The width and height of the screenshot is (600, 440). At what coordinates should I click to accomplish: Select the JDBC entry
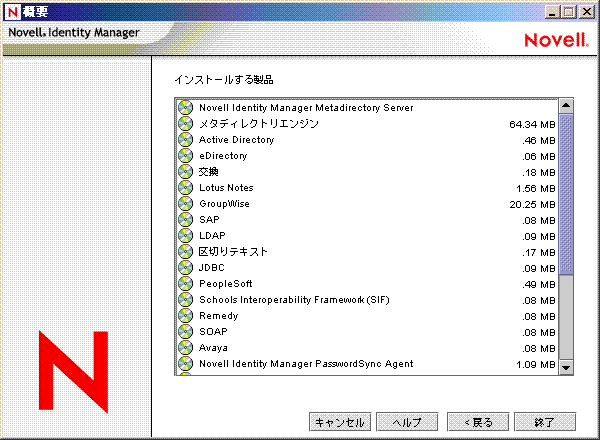(x=367, y=268)
